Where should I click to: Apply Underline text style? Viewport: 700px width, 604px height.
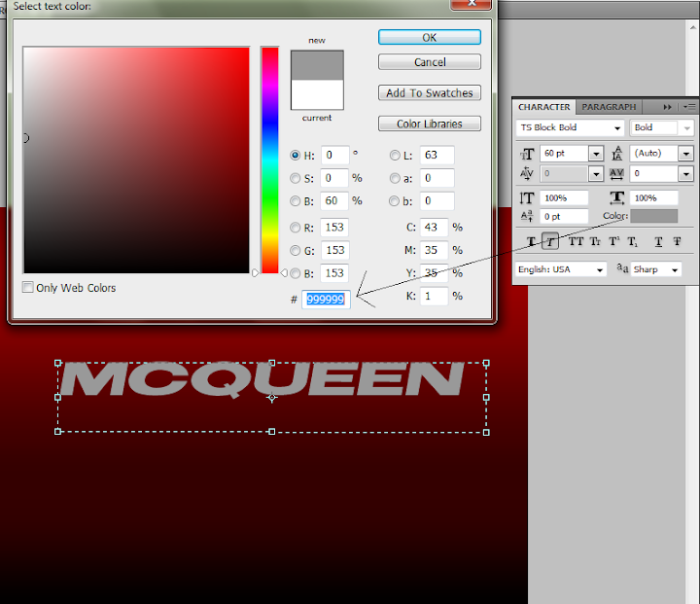tap(658, 241)
